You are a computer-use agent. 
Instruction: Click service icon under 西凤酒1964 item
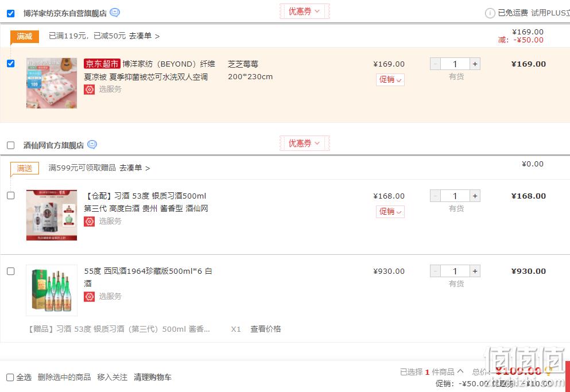pos(90,296)
